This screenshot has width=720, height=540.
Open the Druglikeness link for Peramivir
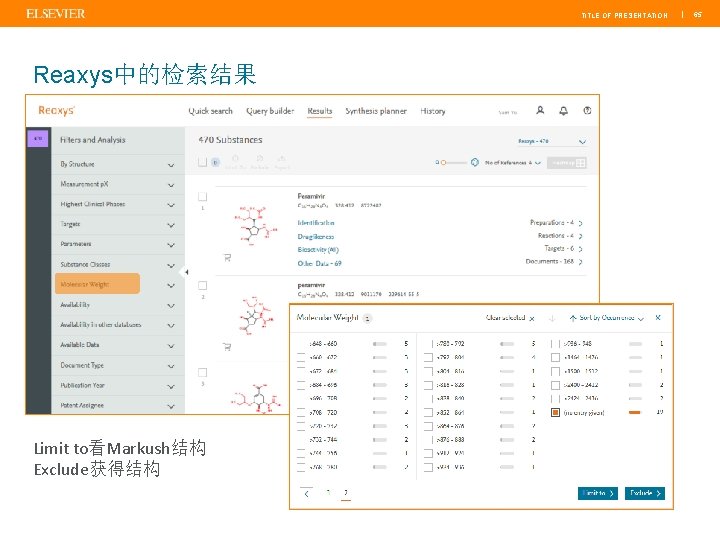[x=316, y=236]
